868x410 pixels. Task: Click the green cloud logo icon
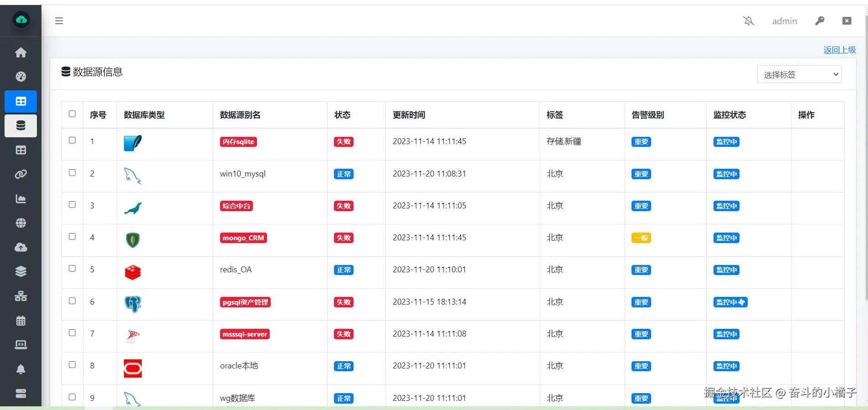(21, 20)
